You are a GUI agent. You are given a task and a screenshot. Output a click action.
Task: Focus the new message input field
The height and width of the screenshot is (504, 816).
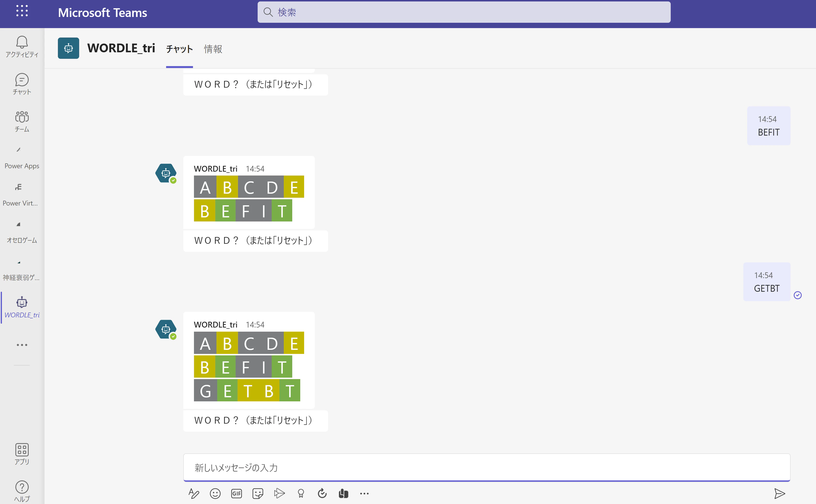point(487,467)
